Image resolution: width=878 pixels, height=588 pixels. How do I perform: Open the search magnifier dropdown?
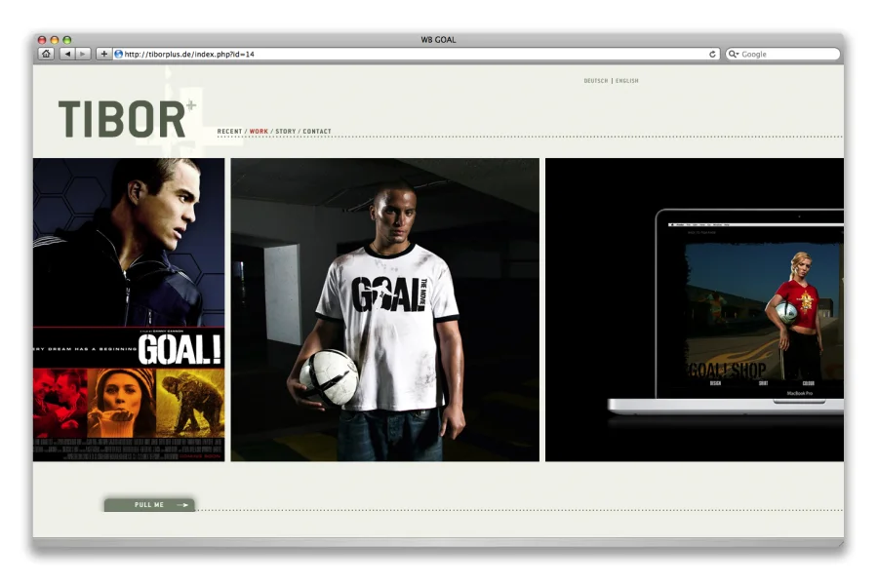(735, 55)
